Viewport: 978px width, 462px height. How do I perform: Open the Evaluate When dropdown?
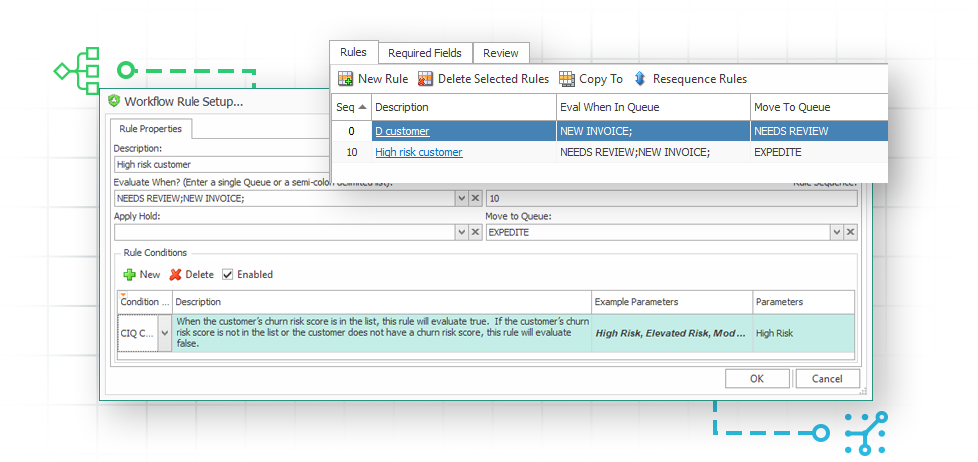pyautogui.click(x=462, y=198)
